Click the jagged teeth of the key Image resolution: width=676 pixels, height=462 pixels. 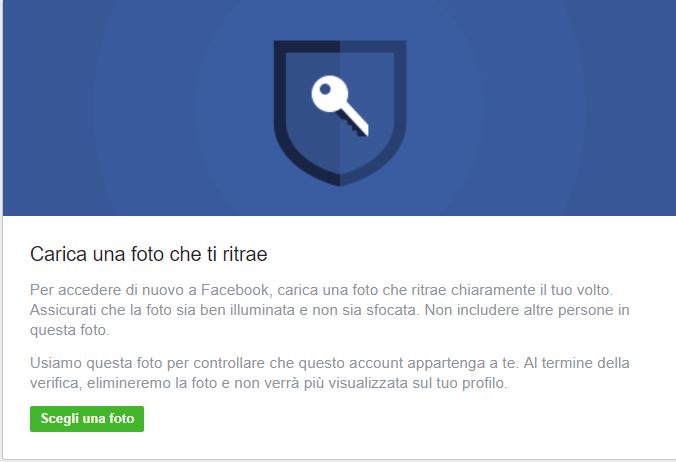pyautogui.click(x=350, y=124)
